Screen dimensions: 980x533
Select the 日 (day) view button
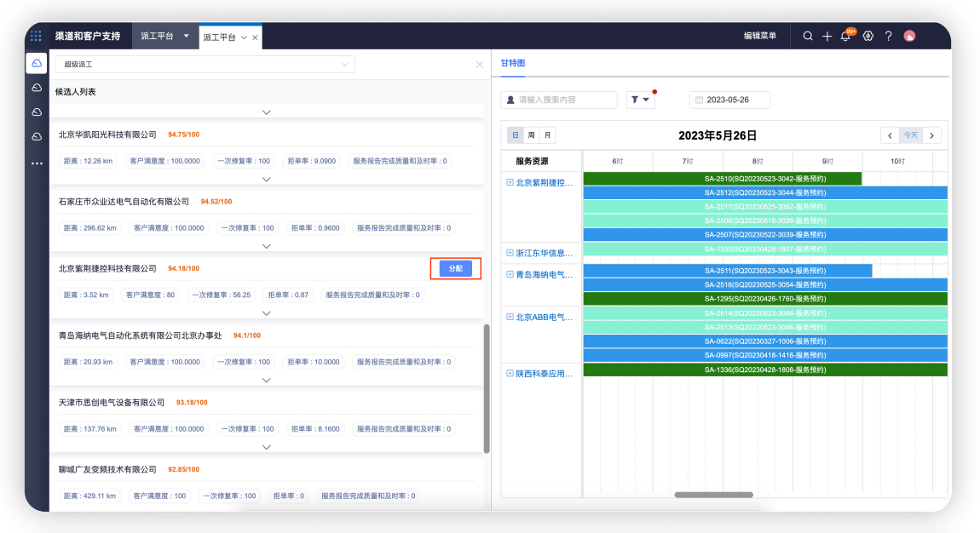(516, 135)
